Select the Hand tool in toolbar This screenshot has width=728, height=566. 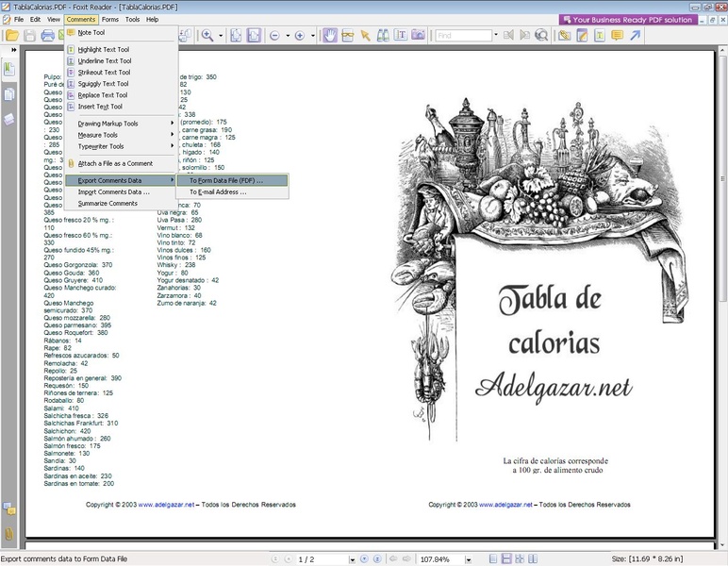[330, 36]
